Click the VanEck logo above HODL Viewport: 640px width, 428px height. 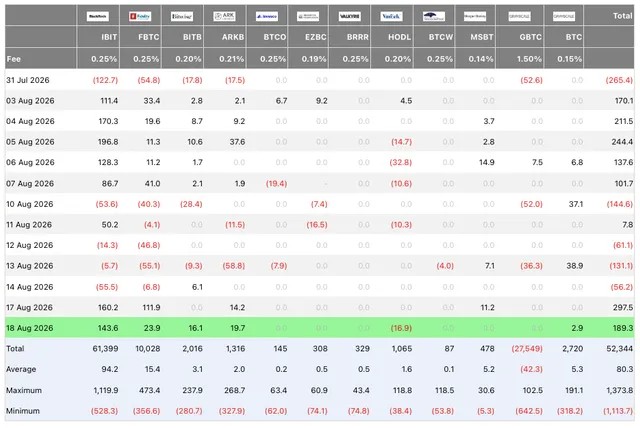(391, 16)
